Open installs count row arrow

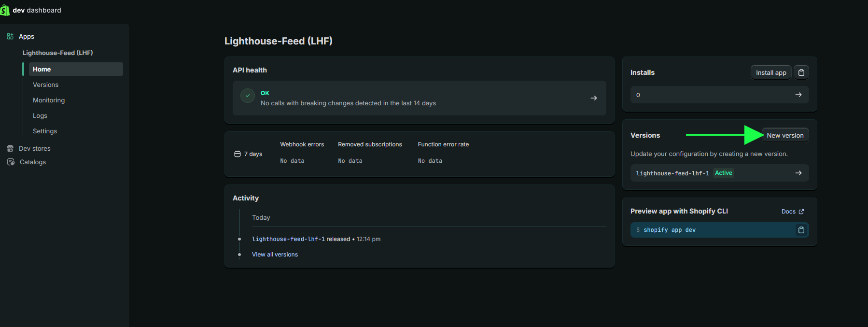(x=798, y=95)
